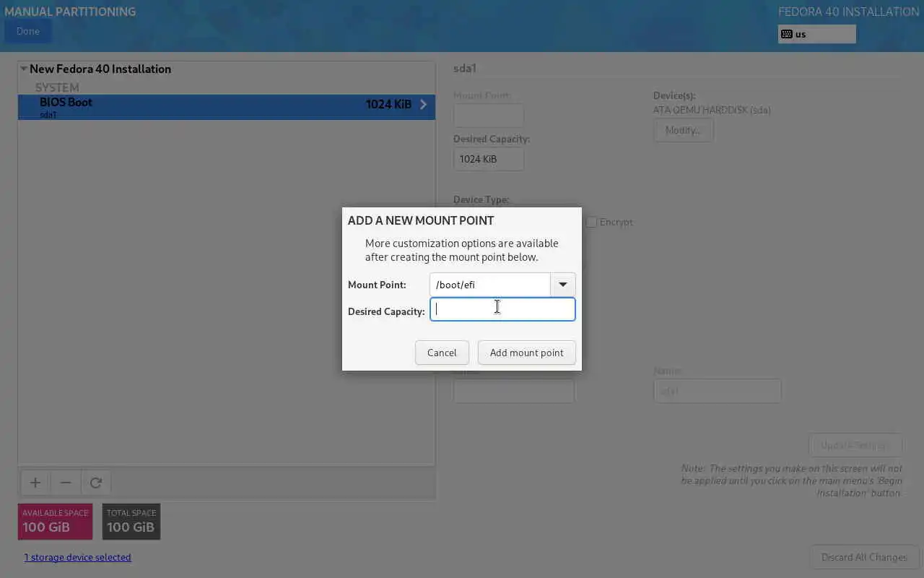The image size is (924, 578).
Task: Click the ATA QEMU HARDDISK (sda) text
Action: click(712, 110)
